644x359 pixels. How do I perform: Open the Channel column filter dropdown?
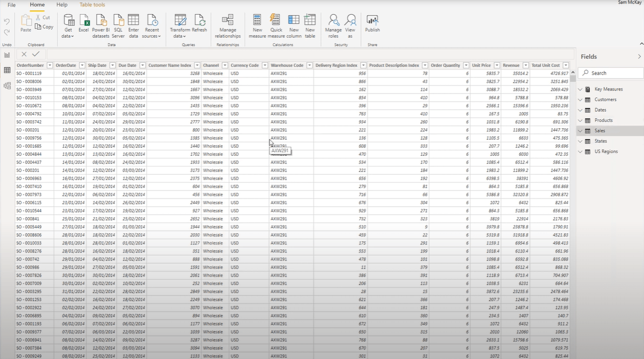coord(224,65)
